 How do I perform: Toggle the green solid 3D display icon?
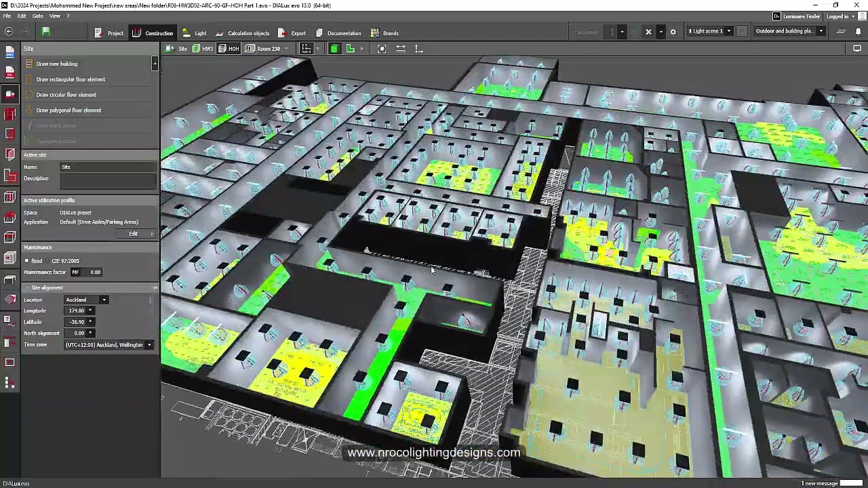pos(334,49)
